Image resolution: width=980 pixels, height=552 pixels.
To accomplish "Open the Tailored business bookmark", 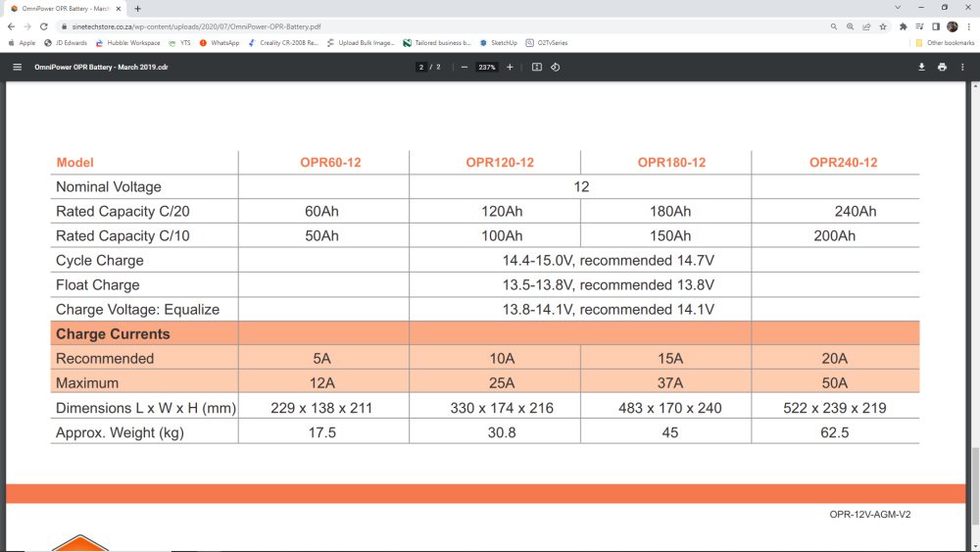I will tap(437, 43).
